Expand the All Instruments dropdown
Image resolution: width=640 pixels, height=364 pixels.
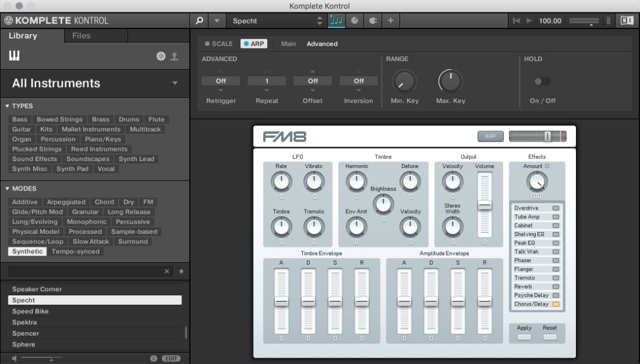pos(175,83)
